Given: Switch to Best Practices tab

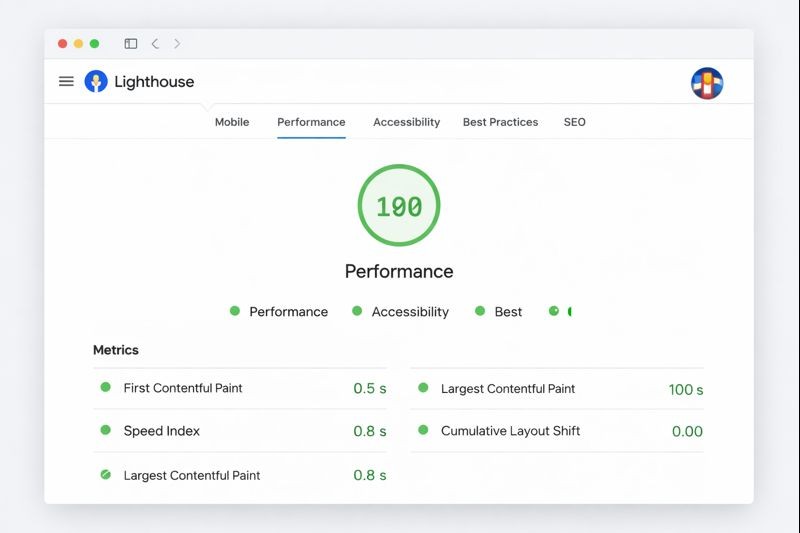Looking at the screenshot, I should point(501,122).
